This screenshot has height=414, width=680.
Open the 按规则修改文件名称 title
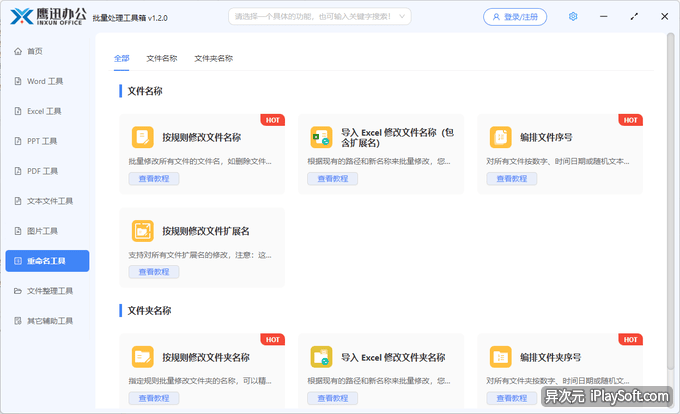202,137
